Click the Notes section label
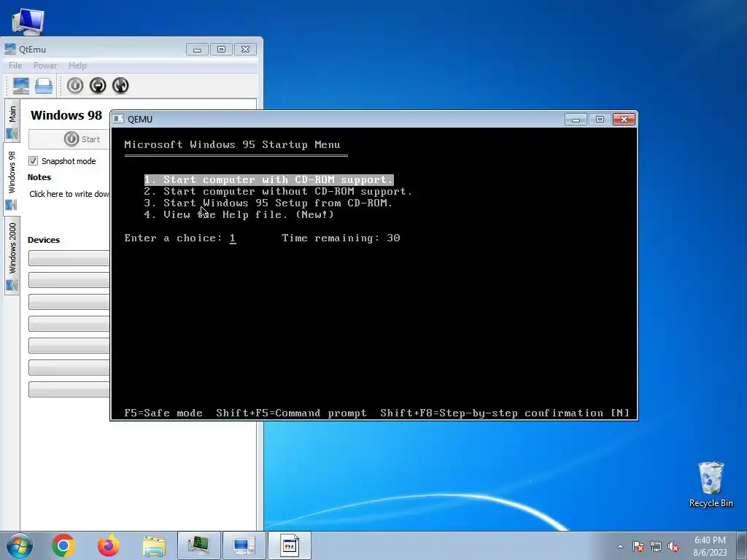Image resolution: width=747 pixels, height=560 pixels. point(39,177)
